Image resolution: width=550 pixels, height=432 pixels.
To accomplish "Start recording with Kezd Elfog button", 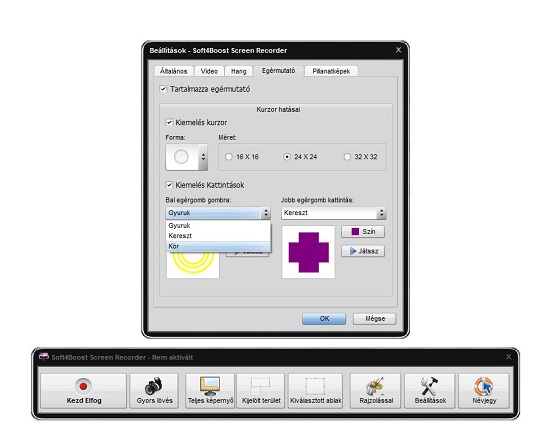I will coord(83,391).
